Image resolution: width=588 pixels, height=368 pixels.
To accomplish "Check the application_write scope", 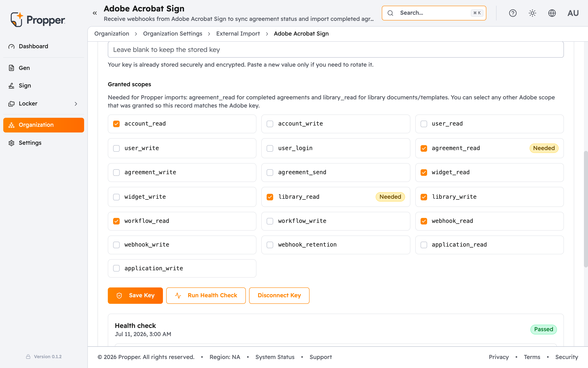I will 116,268.
